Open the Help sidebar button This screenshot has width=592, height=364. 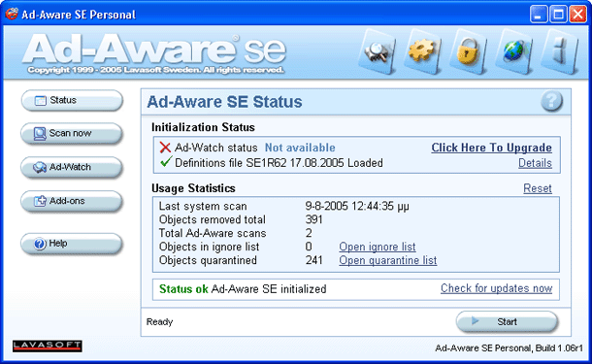tap(72, 244)
